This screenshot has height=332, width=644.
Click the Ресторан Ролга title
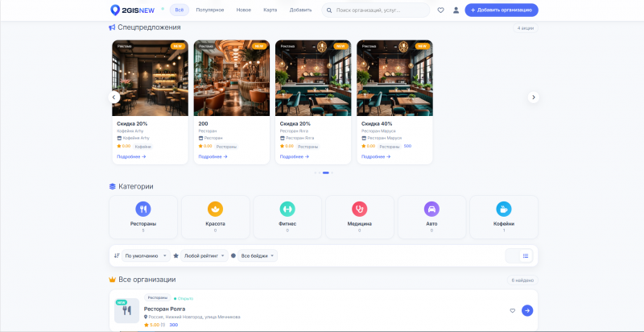(164, 309)
